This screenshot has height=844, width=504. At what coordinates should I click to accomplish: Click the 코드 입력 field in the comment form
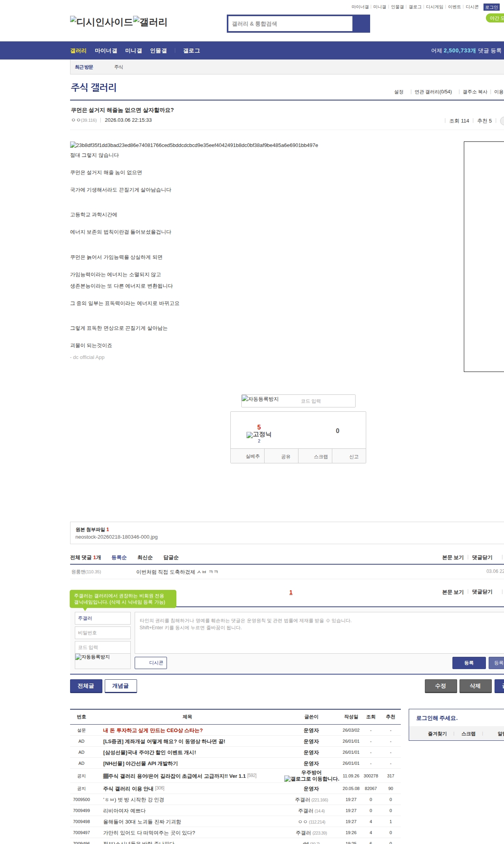point(103,647)
